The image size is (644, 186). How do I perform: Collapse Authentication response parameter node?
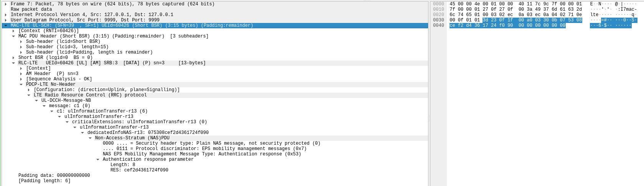tap(98, 159)
